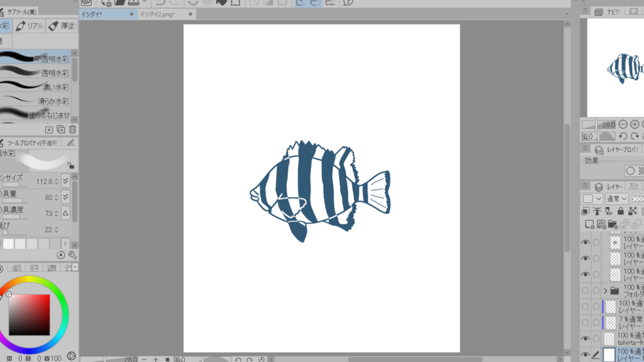Switch to the リアル sub tool tab
The image size is (644, 362).
pos(29,26)
